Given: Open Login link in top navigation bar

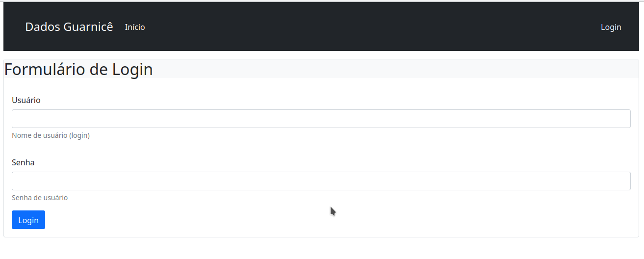Looking at the screenshot, I should point(611,27).
